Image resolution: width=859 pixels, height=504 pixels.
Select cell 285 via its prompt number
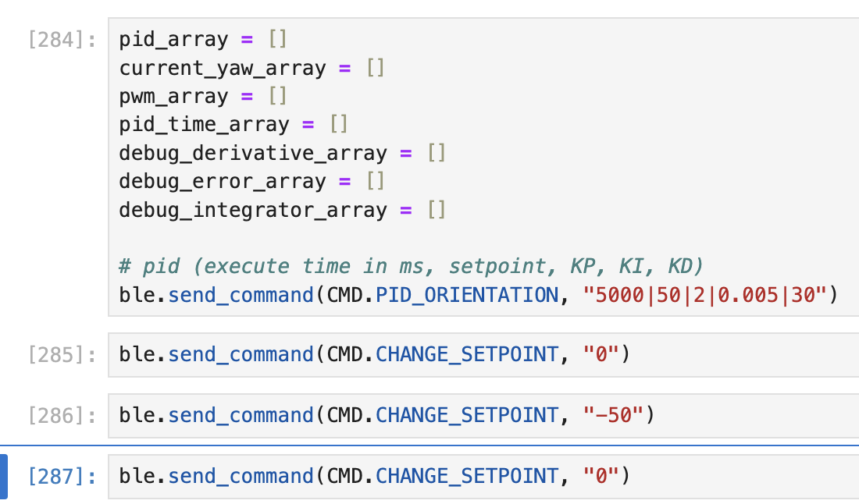pyautogui.click(x=62, y=355)
